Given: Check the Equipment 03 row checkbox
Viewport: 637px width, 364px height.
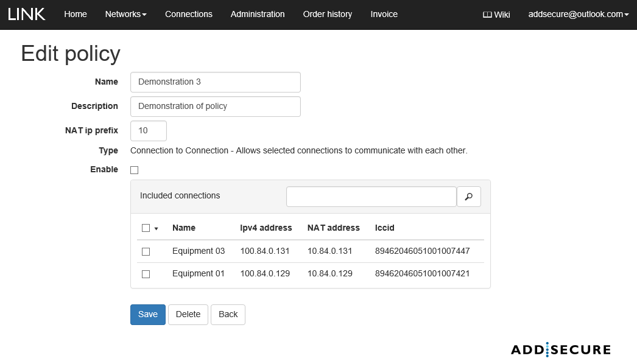Looking at the screenshot, I should [146, 251].
